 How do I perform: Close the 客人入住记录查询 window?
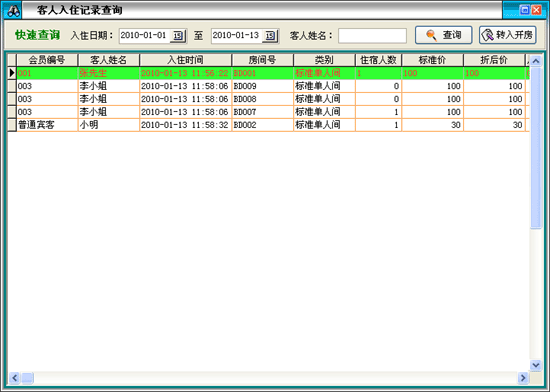point(536,10)
